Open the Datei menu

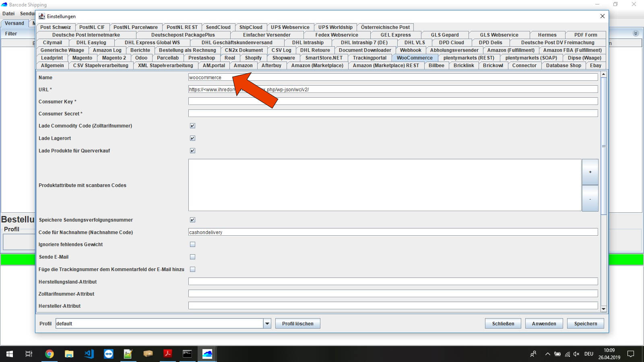coord(8,14)
